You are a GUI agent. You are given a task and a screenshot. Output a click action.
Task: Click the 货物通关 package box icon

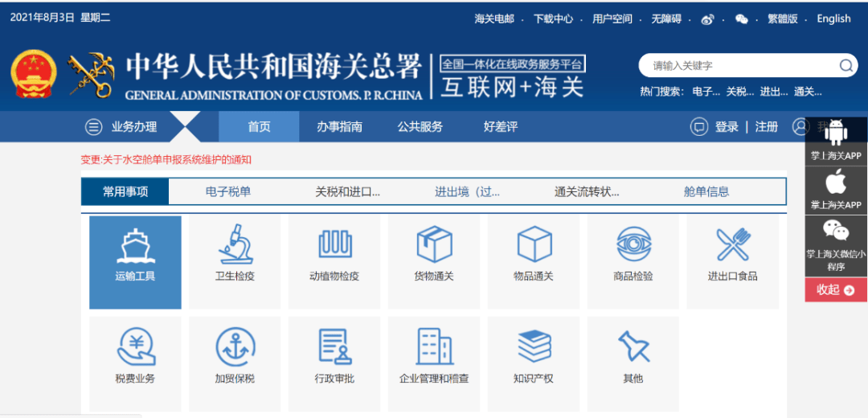coord(434,244)
